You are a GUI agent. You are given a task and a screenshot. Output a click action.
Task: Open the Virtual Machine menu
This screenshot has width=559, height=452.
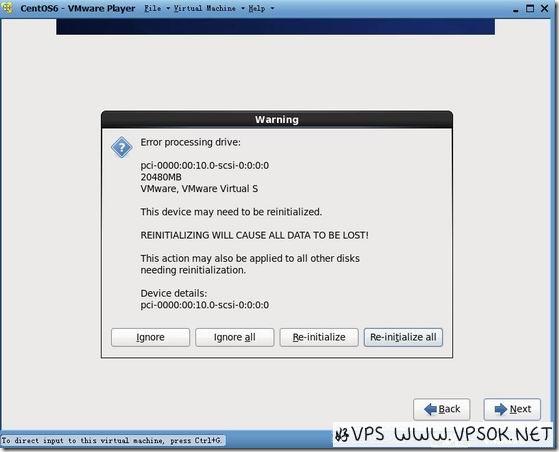click(x=205, y=8)
